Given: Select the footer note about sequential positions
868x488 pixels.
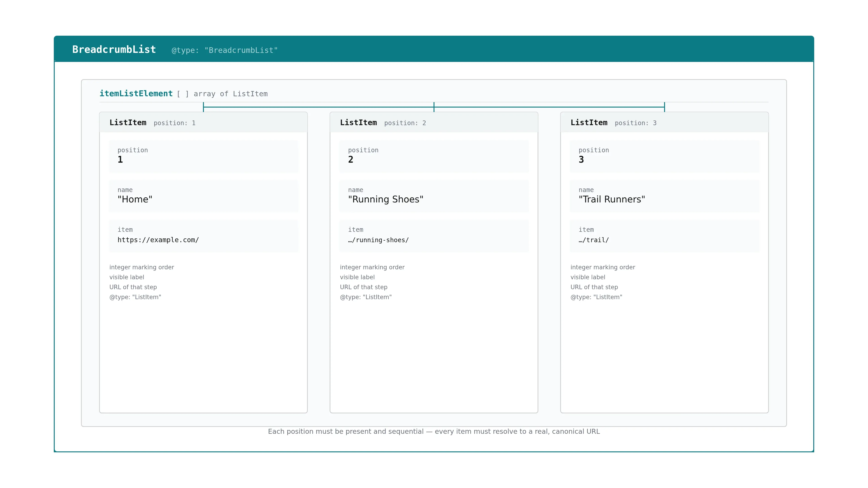Looking at the screenshot, I should [x=434, y=432].
